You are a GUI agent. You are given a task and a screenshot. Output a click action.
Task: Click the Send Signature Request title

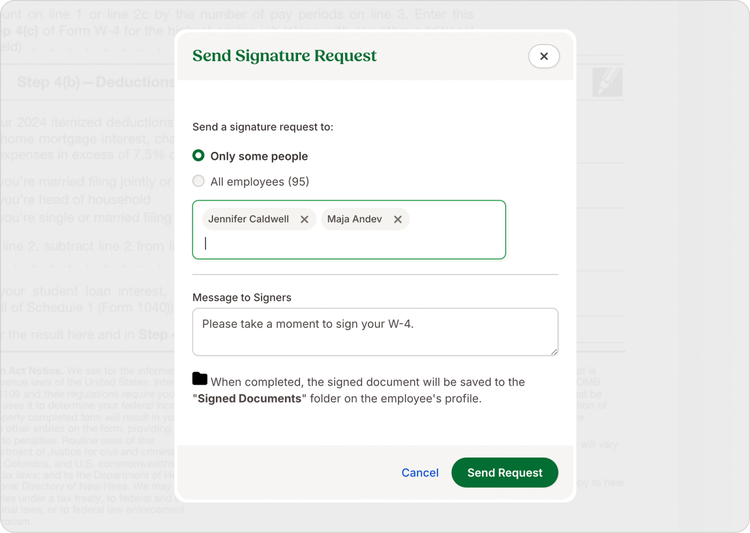click(x=284, y=56)
